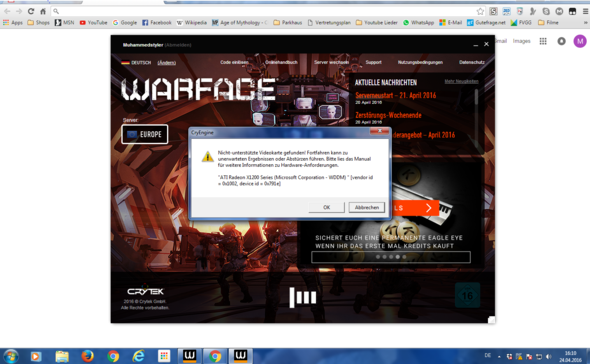This screenshot has height=364, width=590.
Task: Click the Chrome home icon
Action: [43, 11]
